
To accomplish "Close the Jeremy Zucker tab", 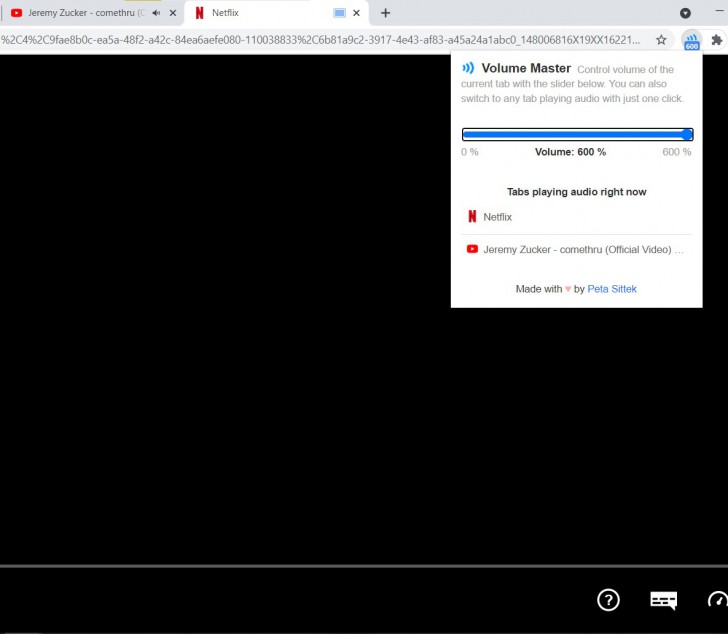I will [173, 13].
